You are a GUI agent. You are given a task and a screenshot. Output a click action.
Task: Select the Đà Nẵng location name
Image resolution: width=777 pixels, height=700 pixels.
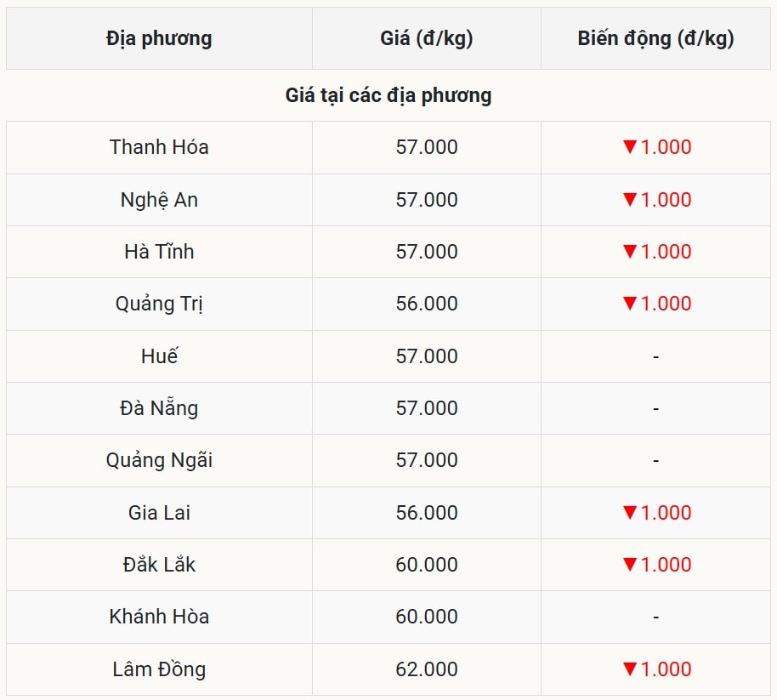point(159,408)
